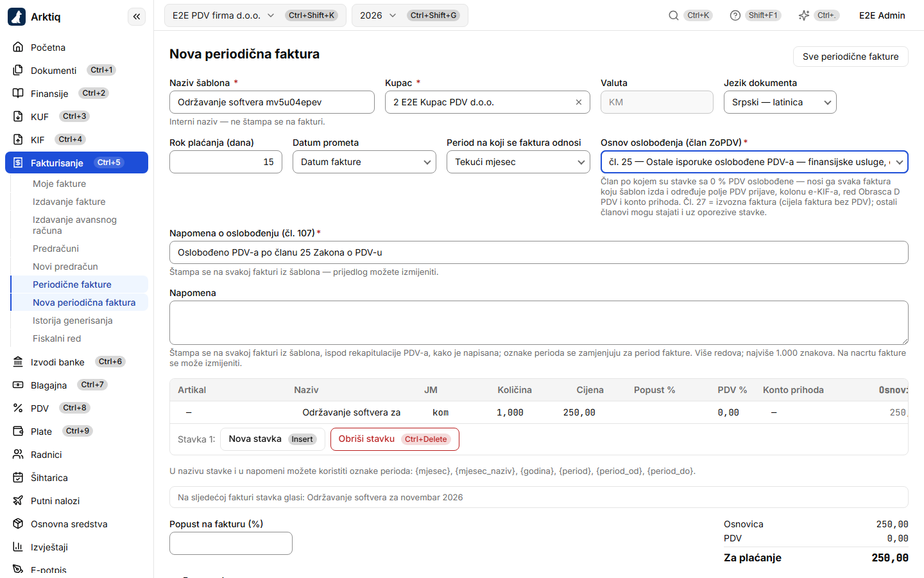Click into the Napomena textarea

(x=539, y=322)
